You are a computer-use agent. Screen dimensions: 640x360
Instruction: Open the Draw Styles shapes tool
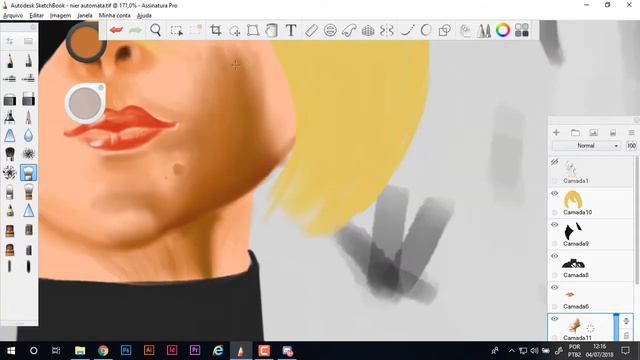(444, 30)
